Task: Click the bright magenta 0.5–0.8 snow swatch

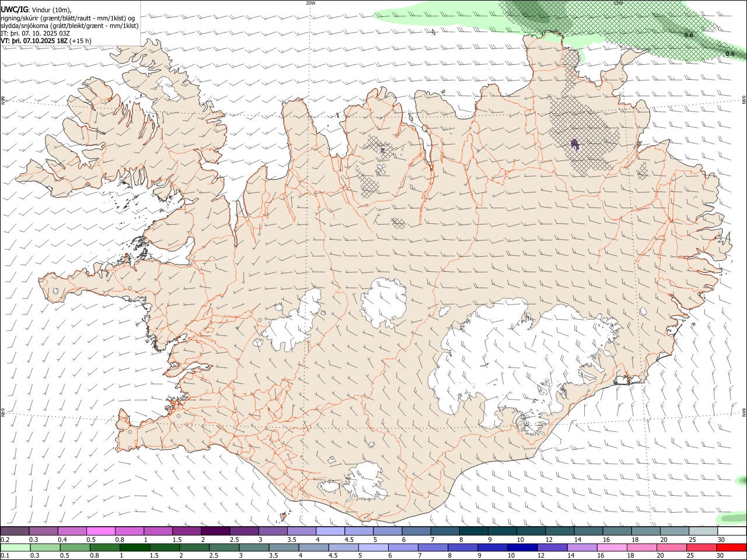Action: 101,531
